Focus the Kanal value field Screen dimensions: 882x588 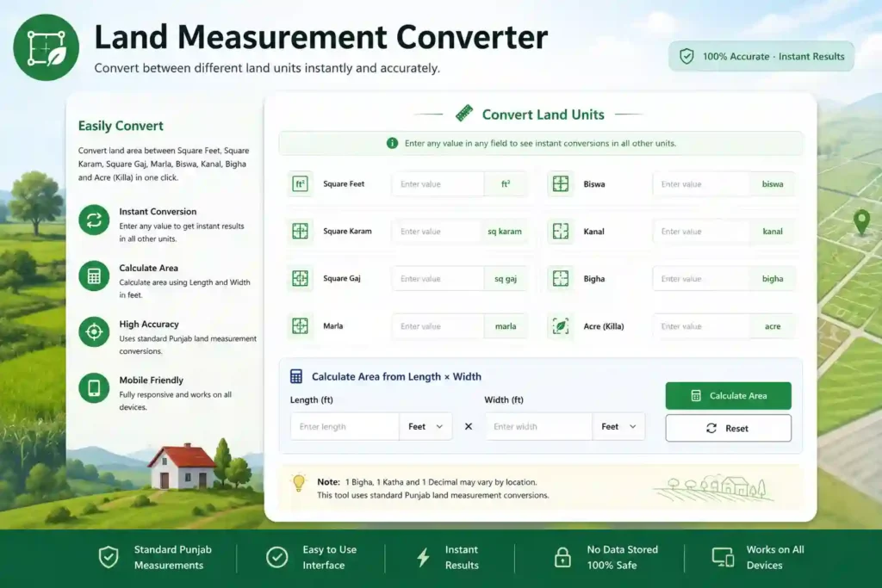pyautogui.click(x=701, y=231)
